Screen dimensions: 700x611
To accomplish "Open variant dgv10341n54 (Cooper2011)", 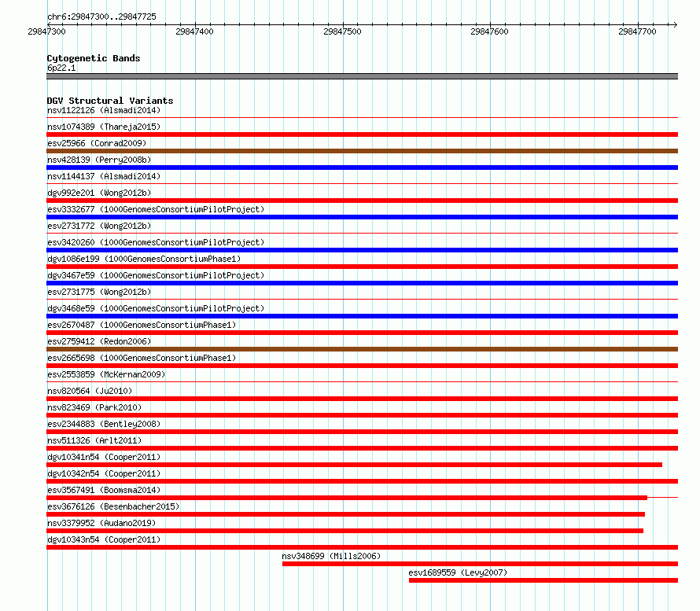I will tap(104, 457).
